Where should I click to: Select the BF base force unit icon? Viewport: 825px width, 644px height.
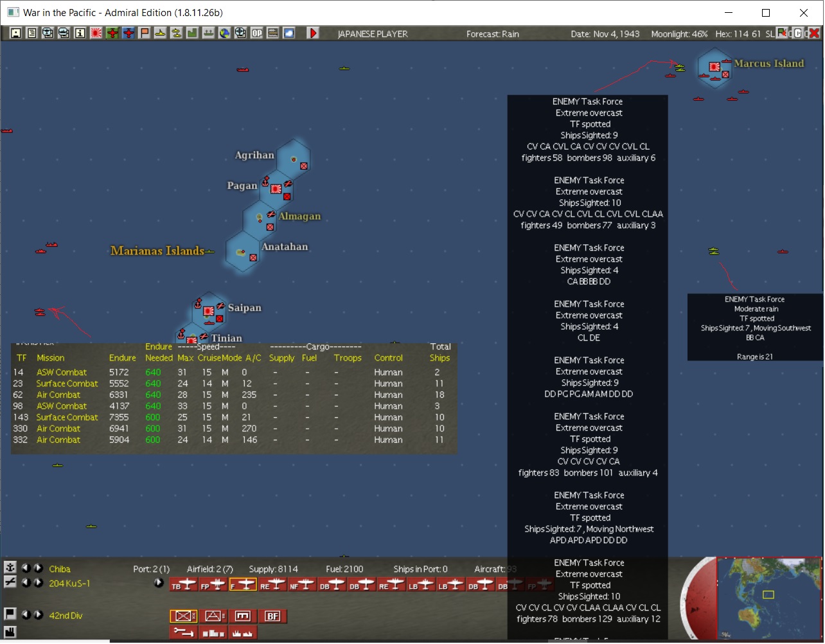pyautogui.click(x=272, y=616)
